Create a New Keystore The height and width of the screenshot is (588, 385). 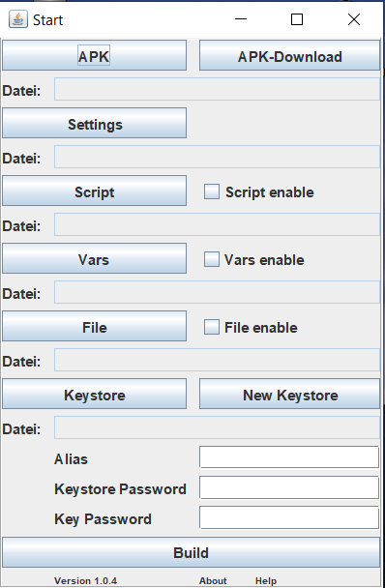pyautogui.click(x=289, y=394)
